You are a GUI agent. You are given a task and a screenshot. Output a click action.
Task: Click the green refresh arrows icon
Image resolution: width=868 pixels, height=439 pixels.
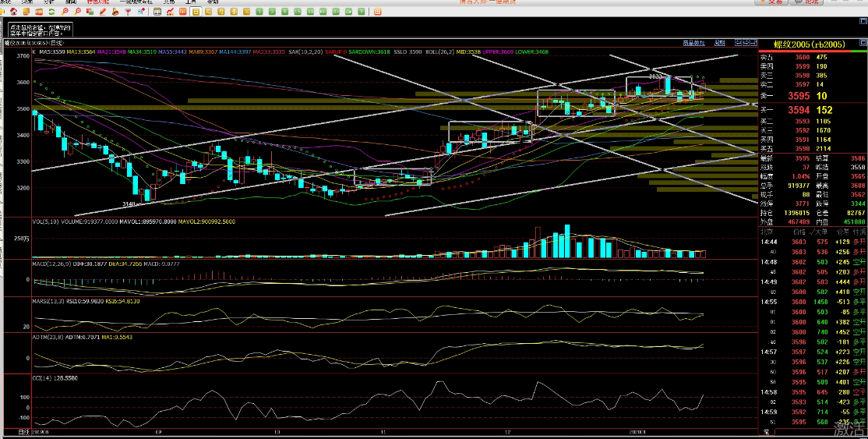click(x=51, y=11)
